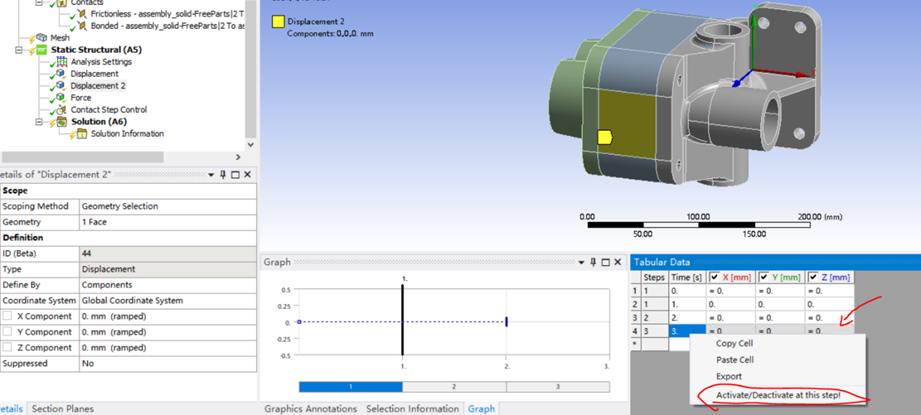Click the yellow Displacement 2 legend swatch

coord(277,22)
